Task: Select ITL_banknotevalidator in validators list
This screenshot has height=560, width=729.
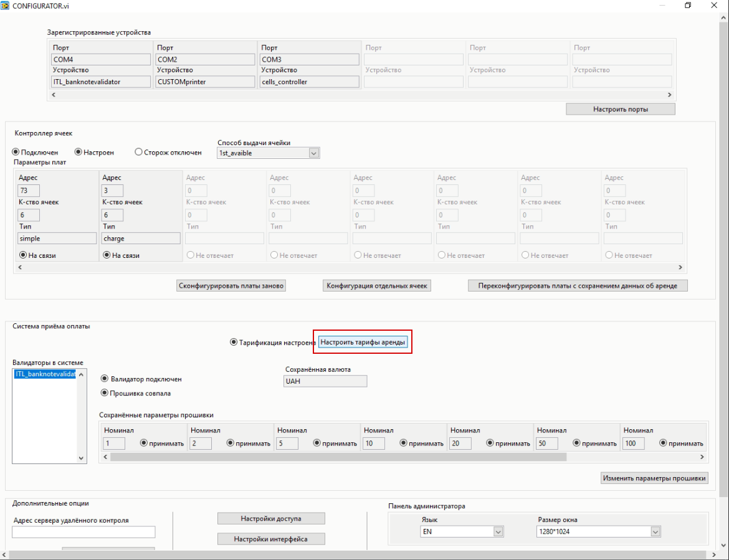Action: pyautogui.click(x=44, y=374)
